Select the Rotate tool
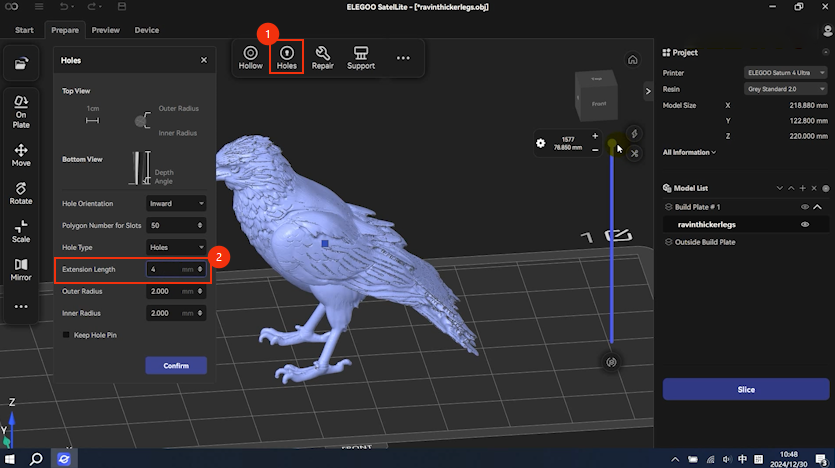Image resolution: width=835 pixels, height=468 pixels. click(21, 193)
